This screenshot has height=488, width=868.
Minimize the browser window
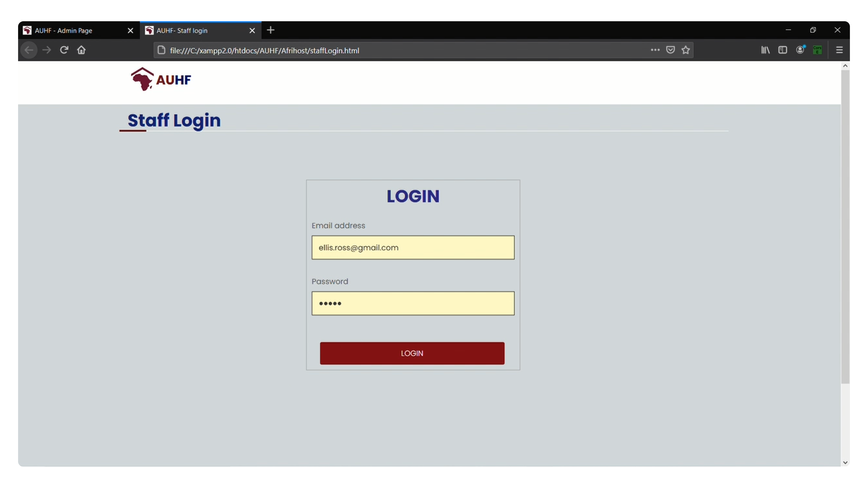pos(788,30)
